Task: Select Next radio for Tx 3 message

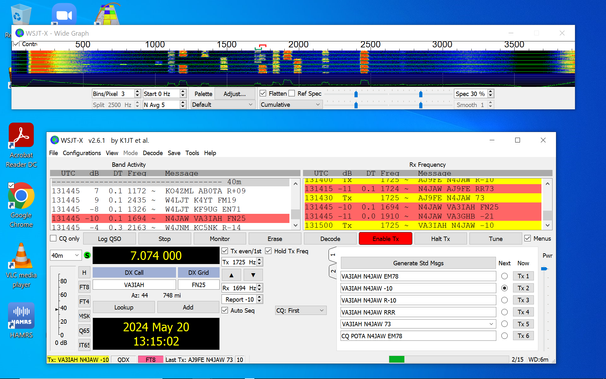Action: pos(504,300)
